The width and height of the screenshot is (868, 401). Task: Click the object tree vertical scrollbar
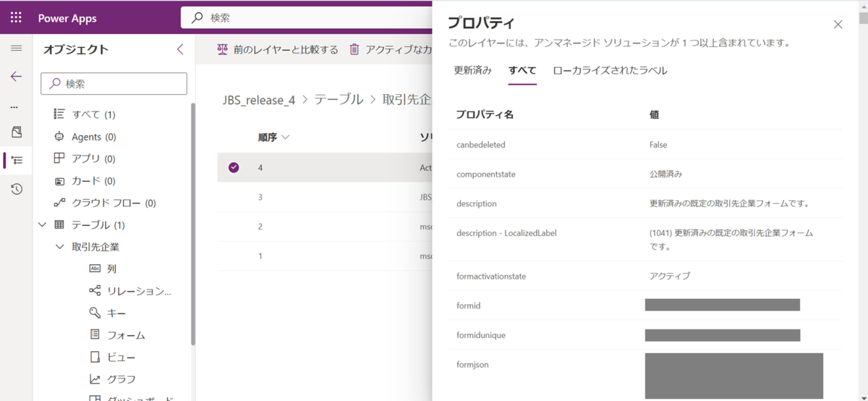tap(192, 224)
